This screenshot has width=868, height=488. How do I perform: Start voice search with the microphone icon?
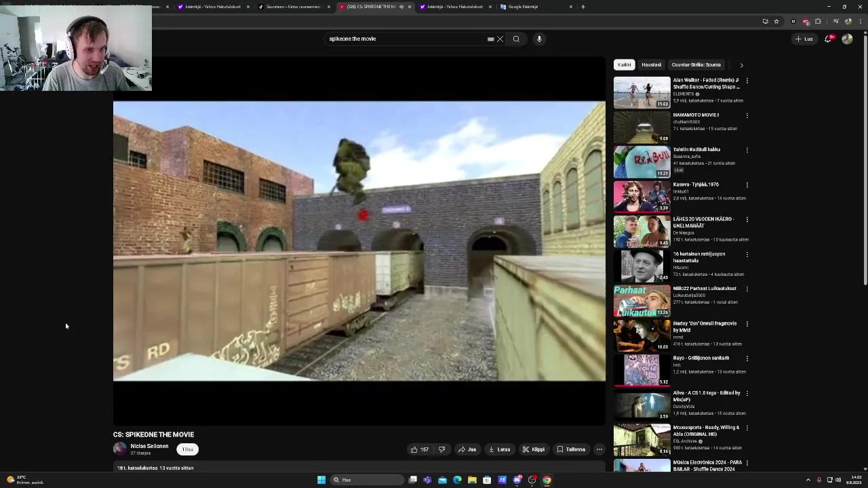[539, 39]
